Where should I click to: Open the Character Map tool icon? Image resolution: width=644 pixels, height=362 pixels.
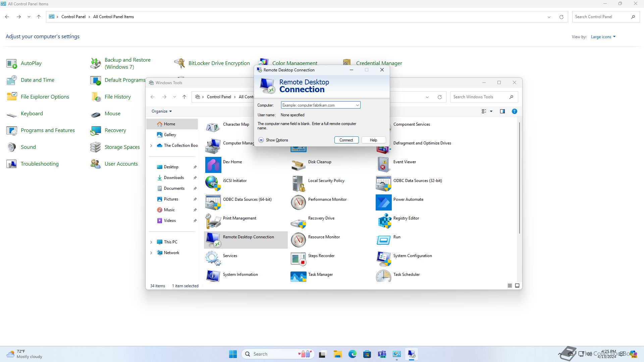[213, 127]
